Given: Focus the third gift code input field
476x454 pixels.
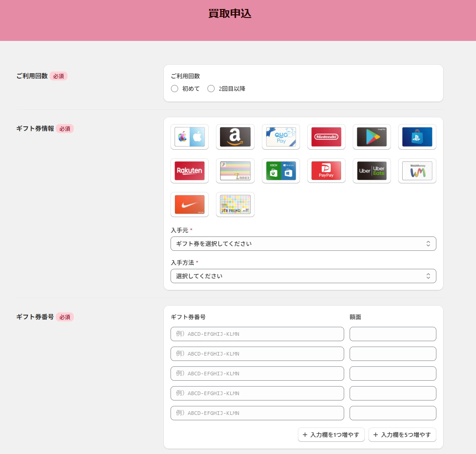Looking at the screenshot, I should (257, 374).
